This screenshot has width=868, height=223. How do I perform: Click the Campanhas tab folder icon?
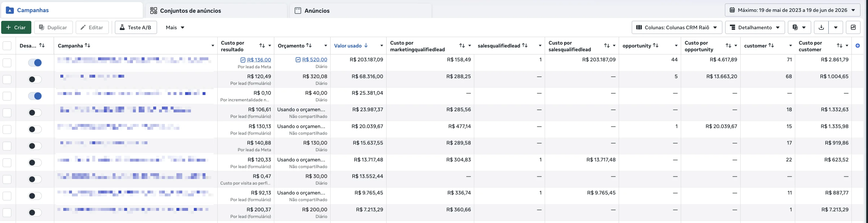click(x=10, y=10)
